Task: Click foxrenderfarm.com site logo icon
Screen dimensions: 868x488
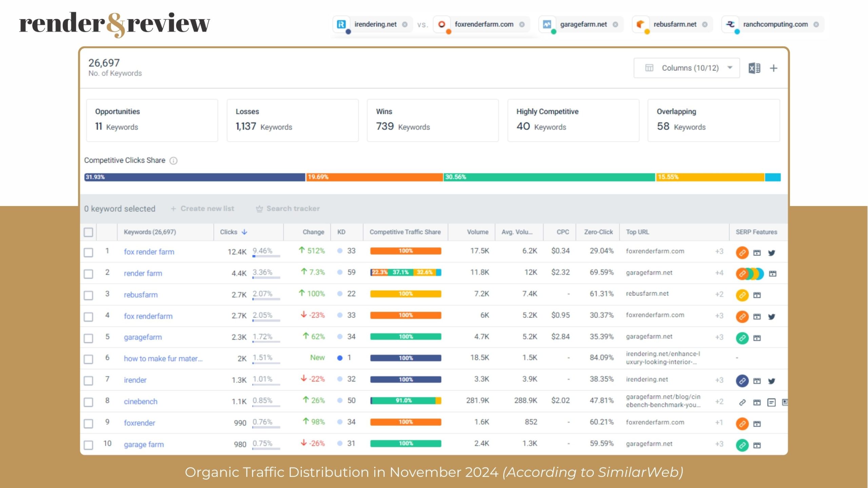Action: click(441, 24)
